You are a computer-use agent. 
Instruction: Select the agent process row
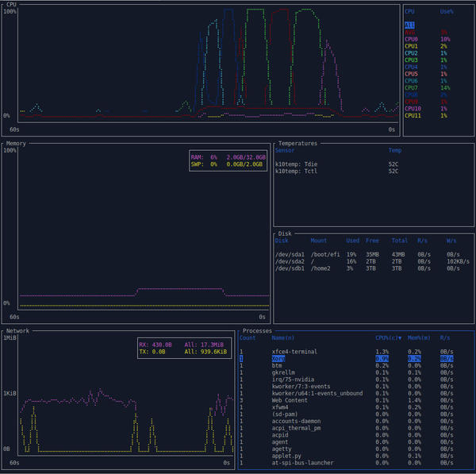[x=347, y=442]
